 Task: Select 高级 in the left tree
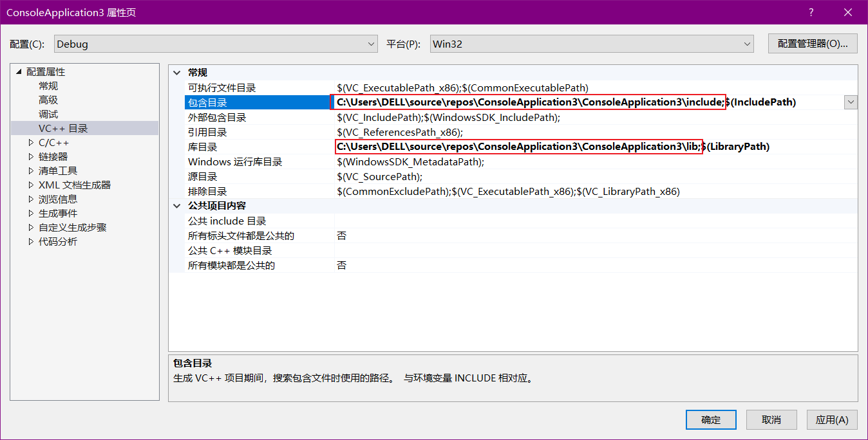coord(48,100)
